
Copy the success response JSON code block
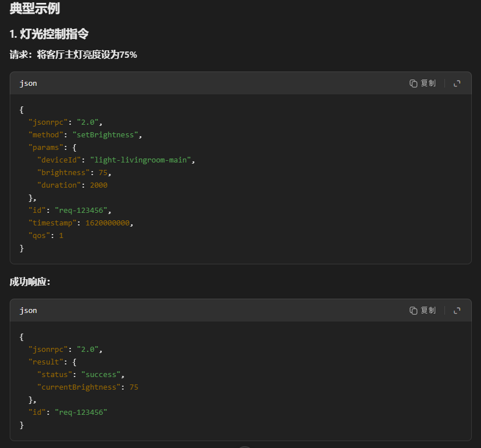pos(423,311)
